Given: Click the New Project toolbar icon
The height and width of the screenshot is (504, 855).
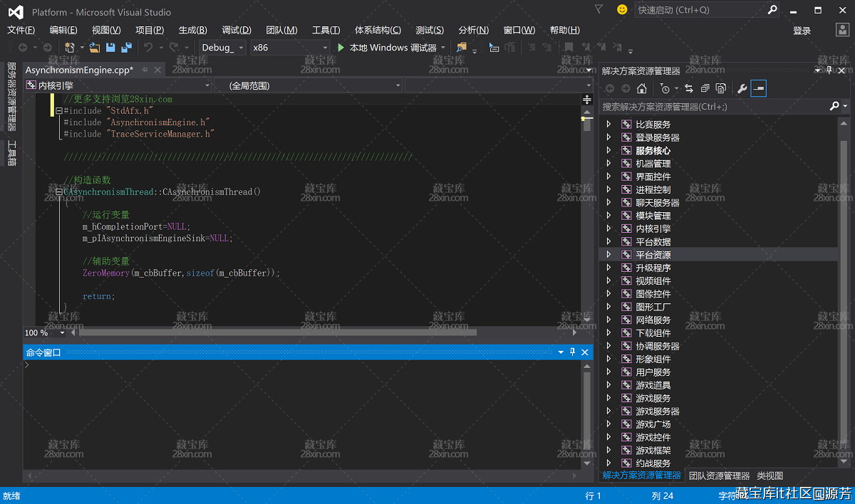Looking at the screenshot, I should coord(70,48).
